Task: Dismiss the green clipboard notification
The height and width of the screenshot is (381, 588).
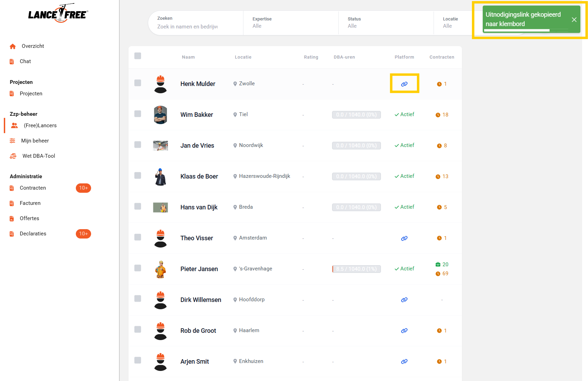Action: pos(574,19)
